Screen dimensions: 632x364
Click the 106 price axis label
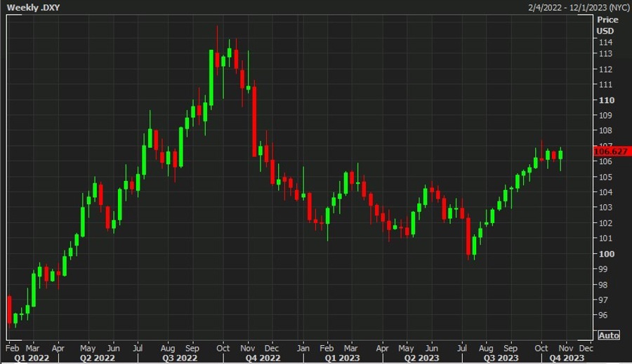pos(605,161)
